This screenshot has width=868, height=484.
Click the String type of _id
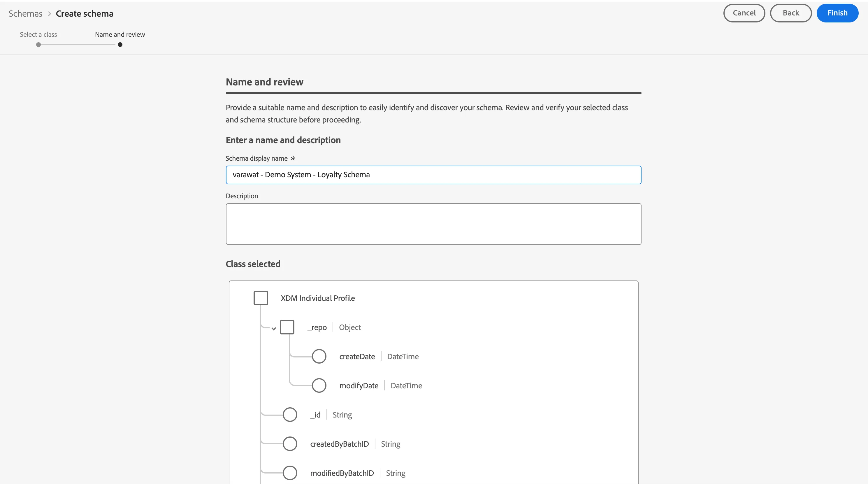342,415
